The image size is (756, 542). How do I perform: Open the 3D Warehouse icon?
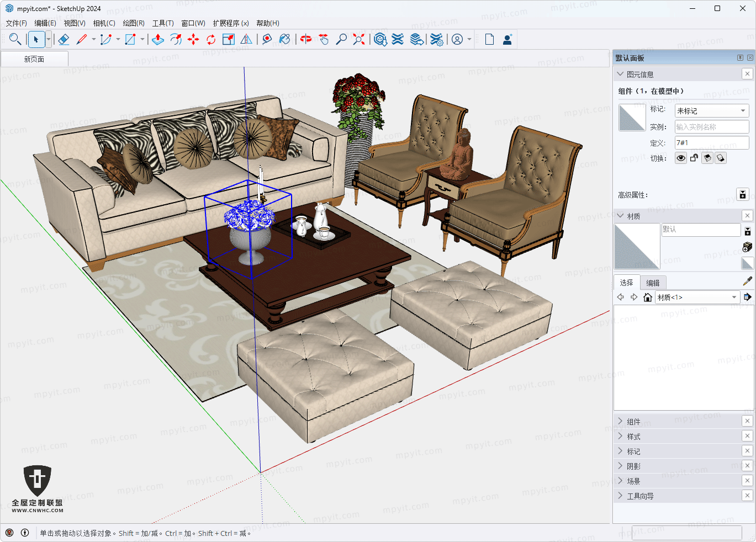click(380, 39)
